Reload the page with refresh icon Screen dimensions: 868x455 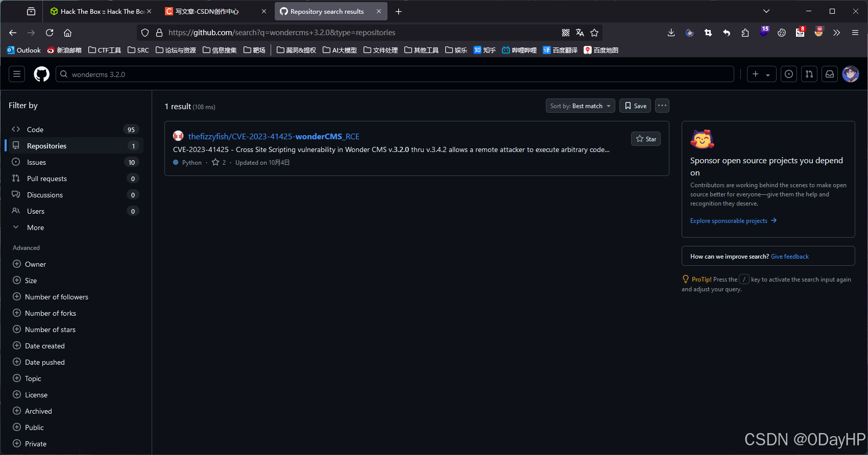(x=50, y=33)
